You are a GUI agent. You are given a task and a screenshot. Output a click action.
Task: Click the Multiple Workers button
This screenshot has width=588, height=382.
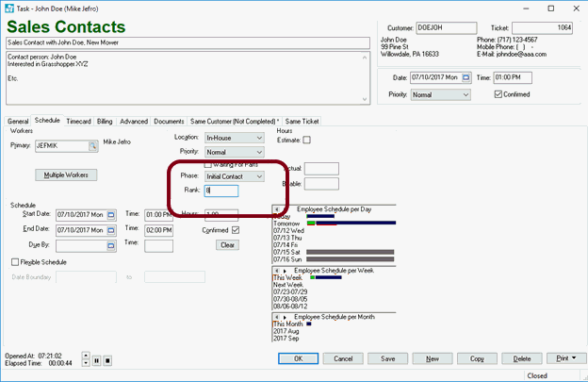(x=65, y=174)
